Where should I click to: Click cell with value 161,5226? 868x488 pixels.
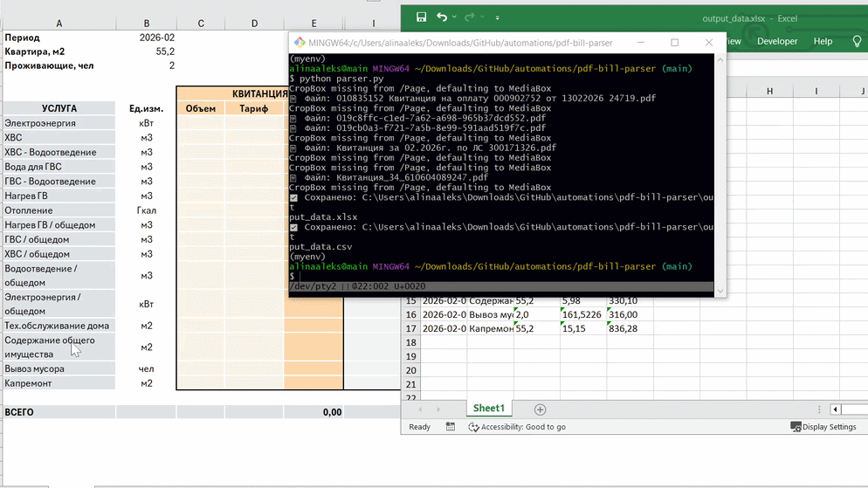click(x=583, y=314)
